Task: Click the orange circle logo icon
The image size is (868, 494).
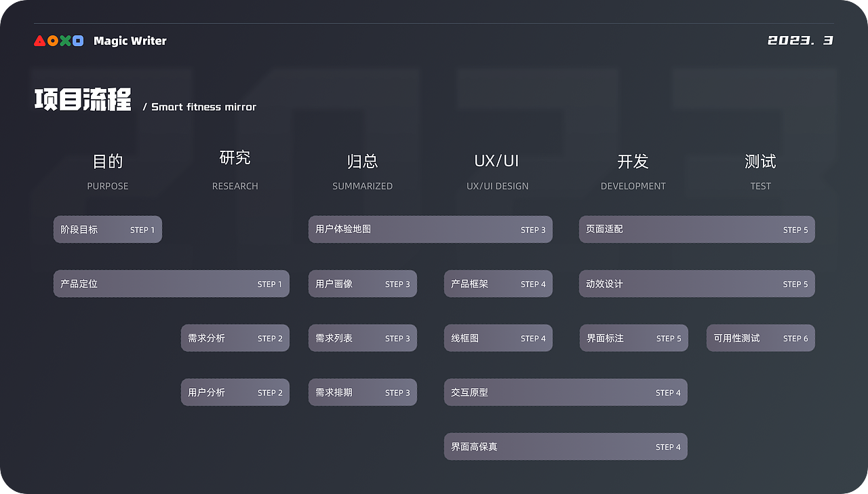Action: click(52, 41)
